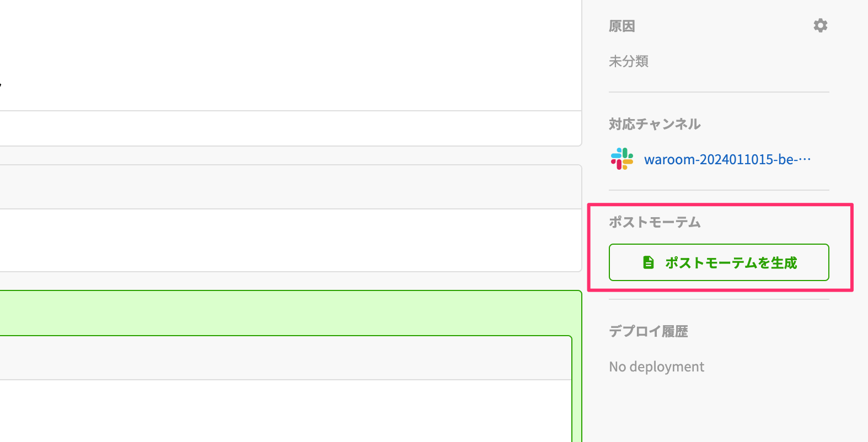868x442 pixels.
Task: Click the divider line below the 未分類 value
Action: [719, 92]
